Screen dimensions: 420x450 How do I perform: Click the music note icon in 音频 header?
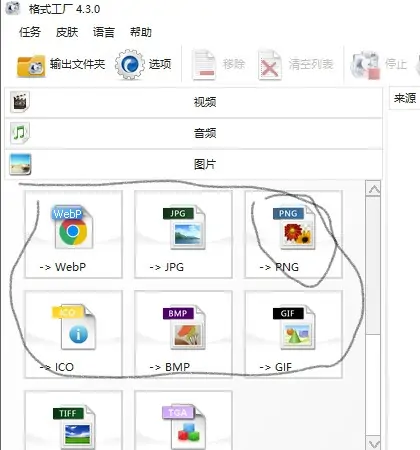(x=20, y=133)
